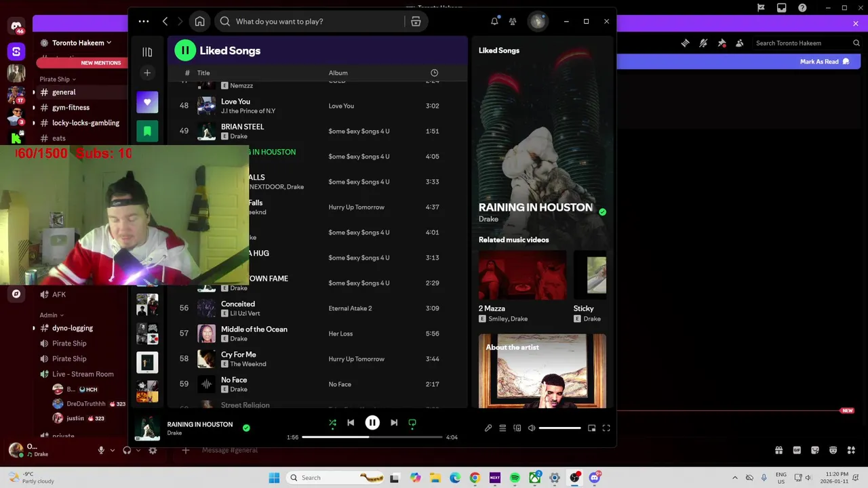Image resolution: width=868 pixels, height=488 pixels.
Task: Open Spotify profile avatar menu
Action: coord(538,22)
